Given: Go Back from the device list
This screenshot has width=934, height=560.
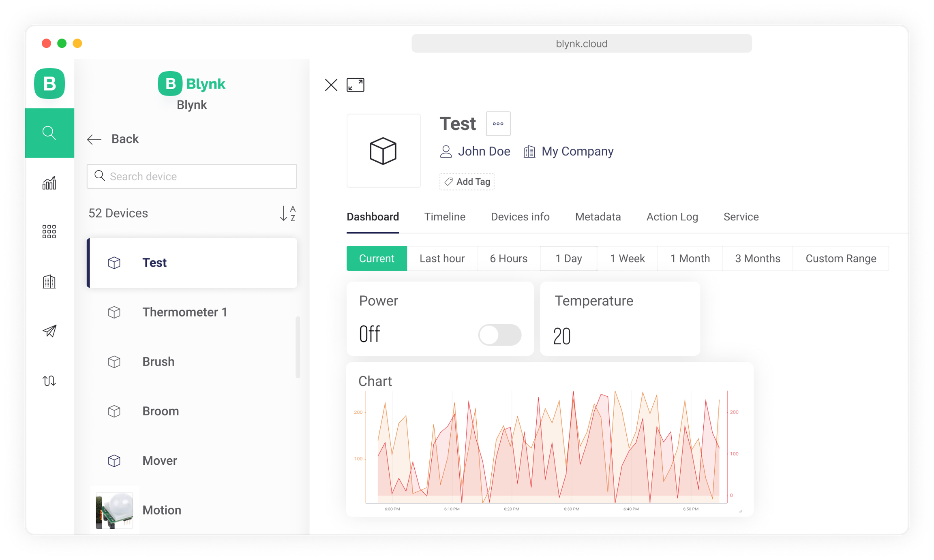Looking at the screenshot, I should (x=113, y=139).
